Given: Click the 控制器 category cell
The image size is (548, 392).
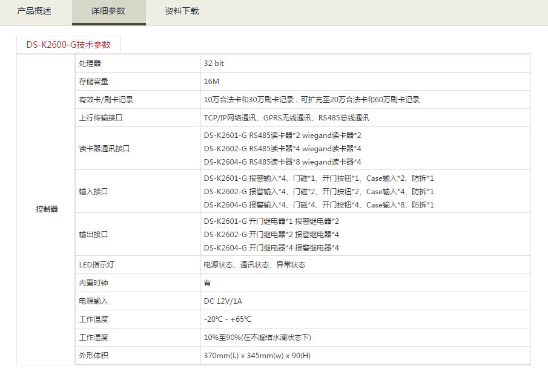Looking at the screenshot, I should (x=47, y=209).
